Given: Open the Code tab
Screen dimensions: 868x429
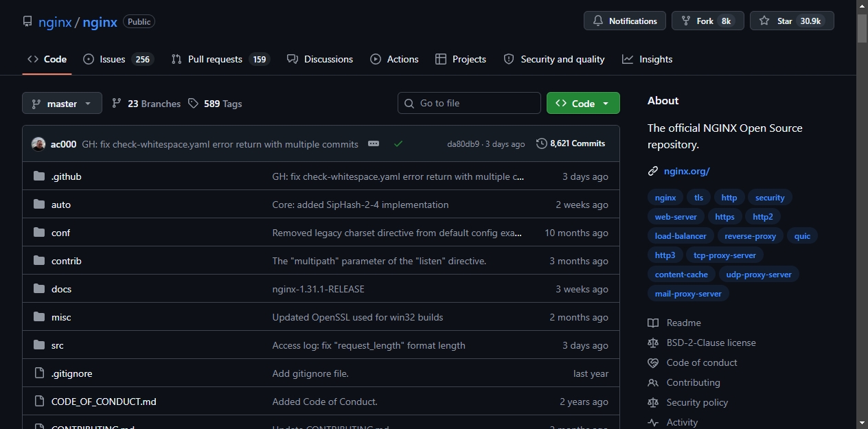Looking at the screenshot, I should 47,59.
